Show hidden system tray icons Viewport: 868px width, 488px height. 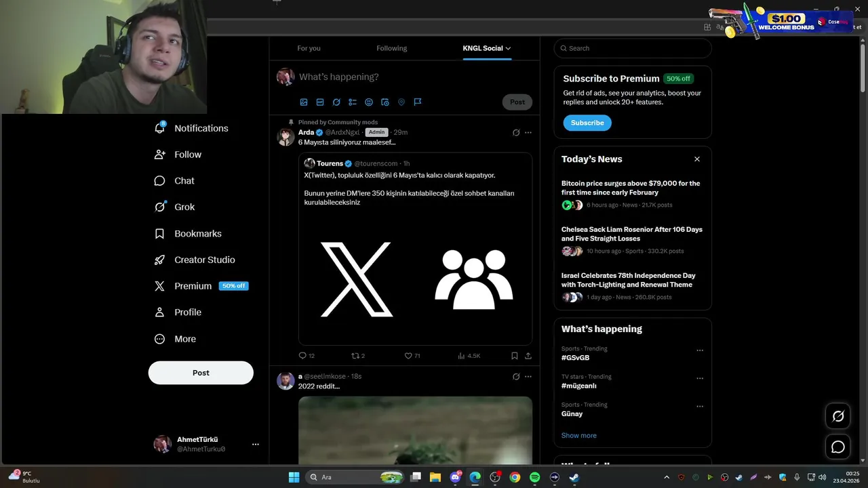pos(667,477)
